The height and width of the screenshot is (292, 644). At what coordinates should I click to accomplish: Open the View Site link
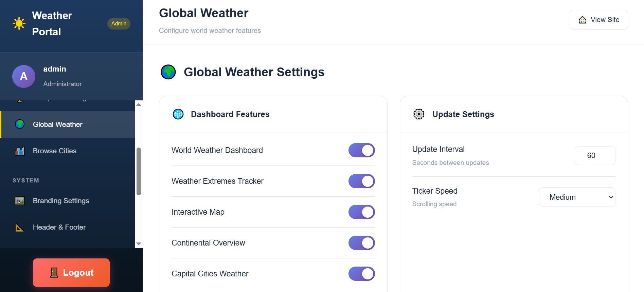598,20
